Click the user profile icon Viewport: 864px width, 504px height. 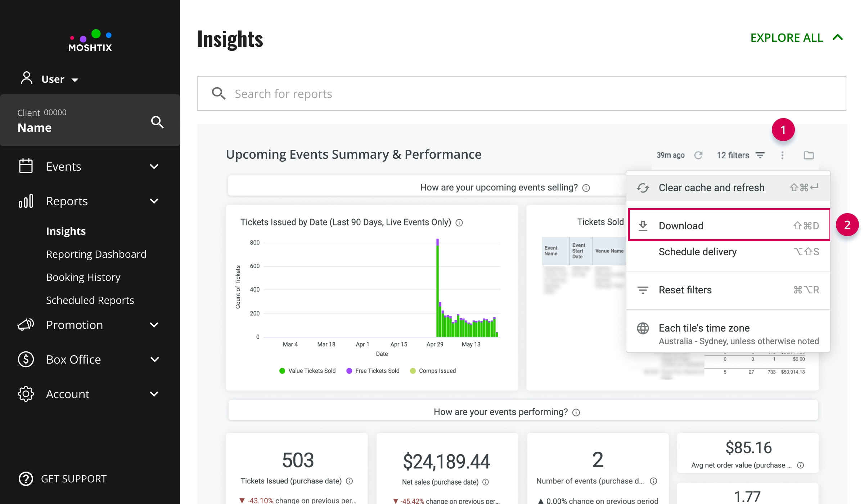click(x=26, y=78)
